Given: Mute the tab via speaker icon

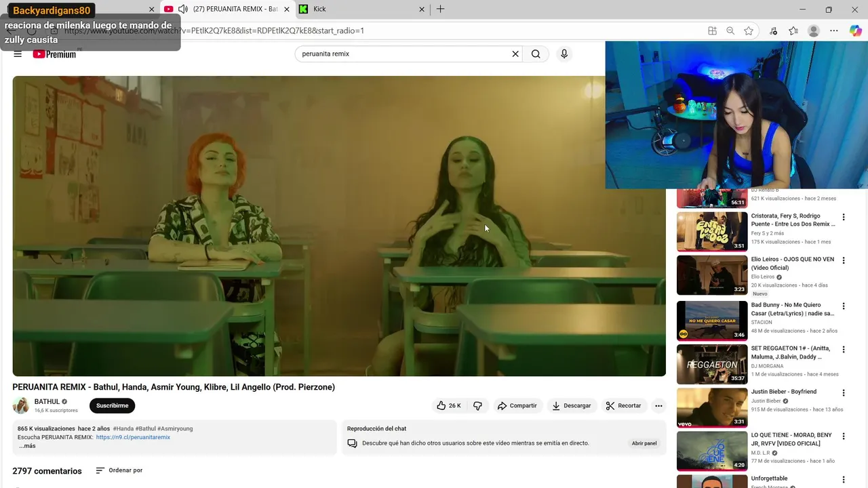Looking at the screenshot, I should 182,9.
